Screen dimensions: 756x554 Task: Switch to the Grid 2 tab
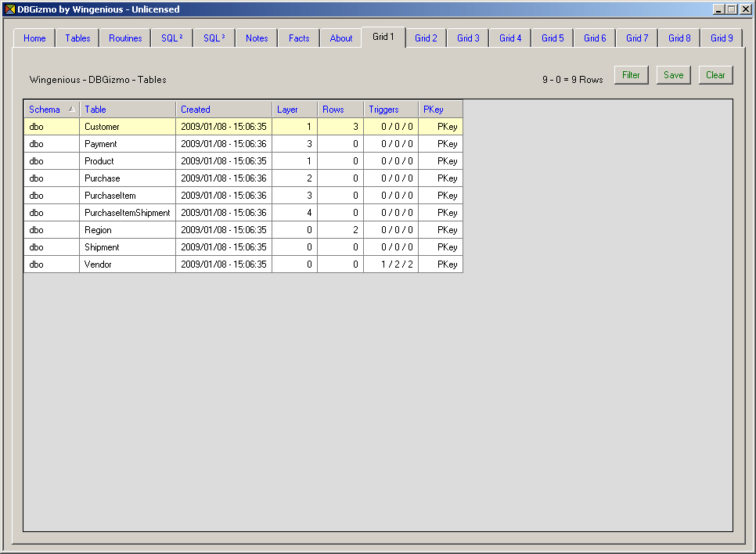[426, 38]
